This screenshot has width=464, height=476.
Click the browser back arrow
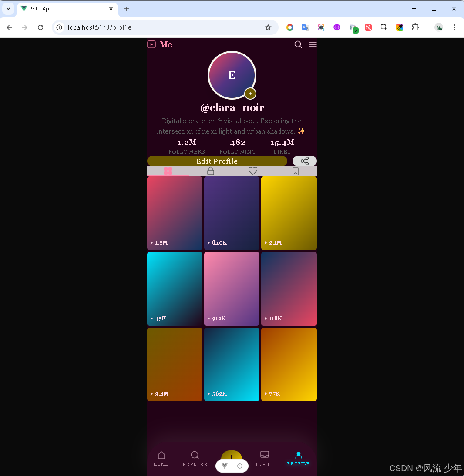click(x=9, y=27)
